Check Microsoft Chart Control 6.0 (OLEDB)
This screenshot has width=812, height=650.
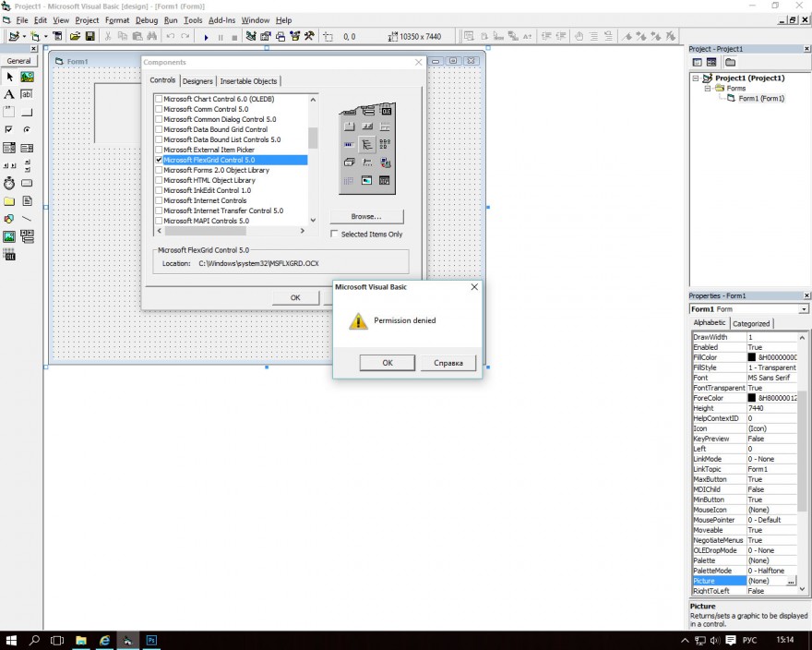[159, 99]
